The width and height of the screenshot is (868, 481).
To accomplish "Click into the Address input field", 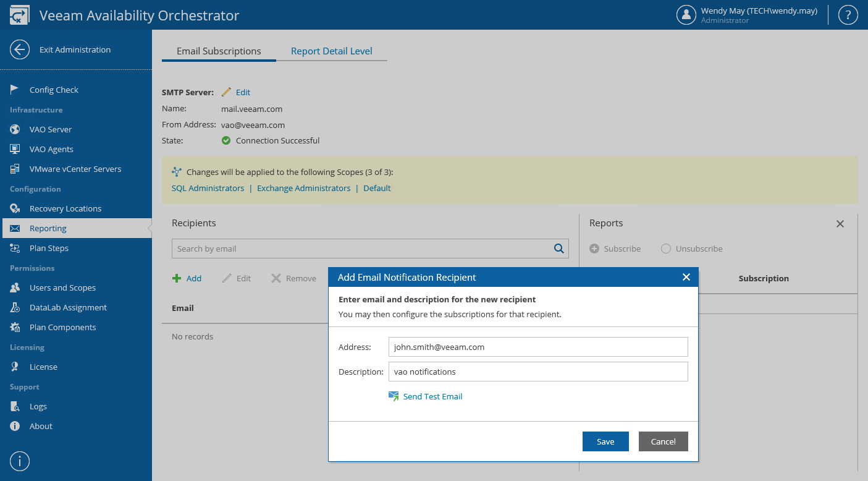I will pos(537,347).
